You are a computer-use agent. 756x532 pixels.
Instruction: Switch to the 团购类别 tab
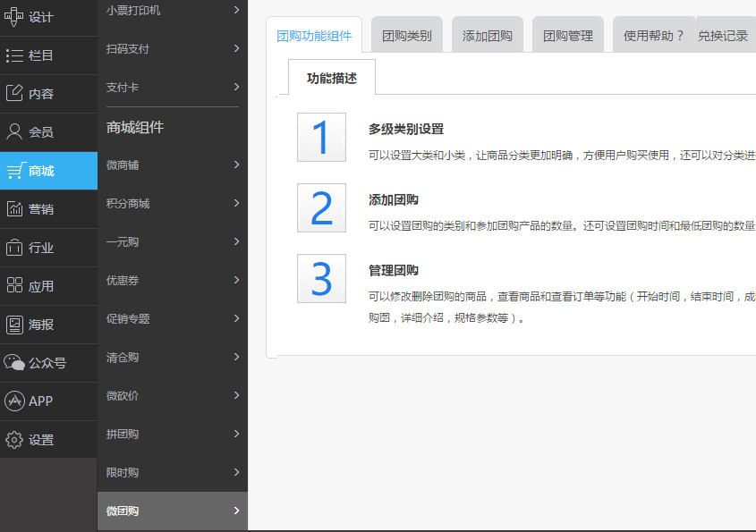[x=406, y=36]
